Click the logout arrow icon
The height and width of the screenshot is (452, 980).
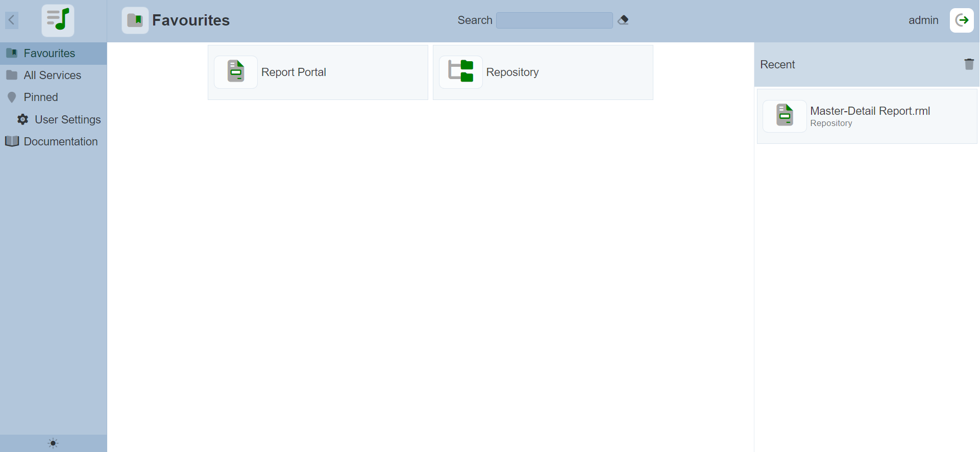click(962, 20)
